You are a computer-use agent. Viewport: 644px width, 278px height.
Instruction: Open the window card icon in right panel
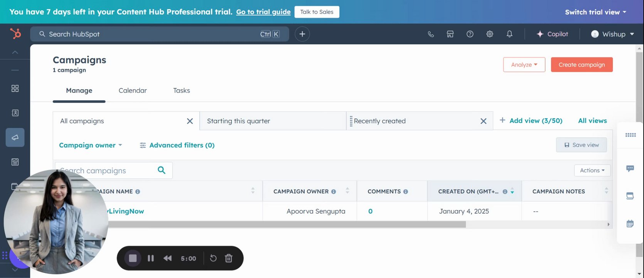click(x=630, y=196)
